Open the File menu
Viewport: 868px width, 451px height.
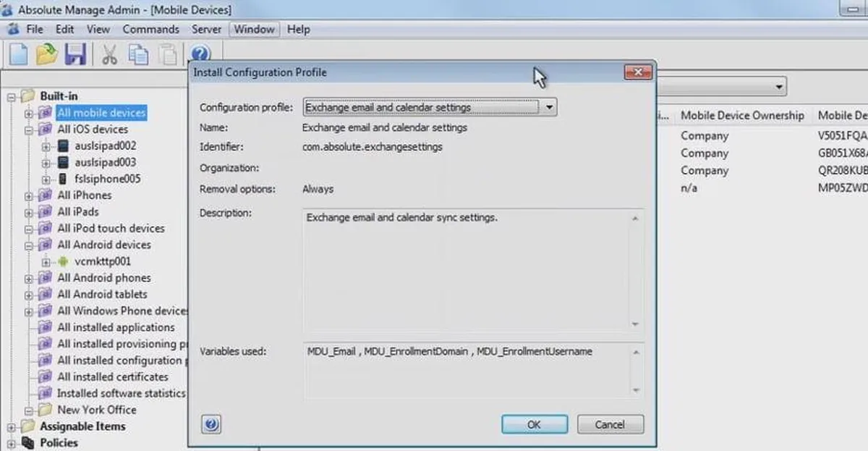click(x=35, y=30)
